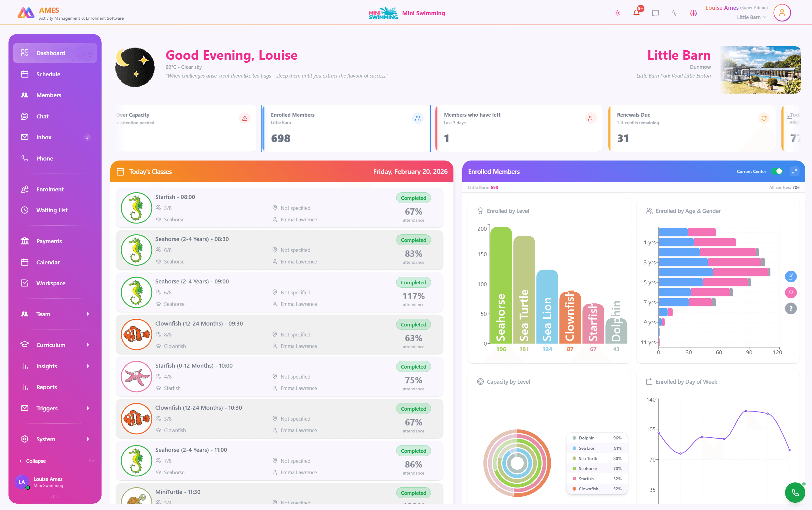This screenshot has width=812, height=510.
Task: Click the LA user avatar in sidebar
Action: 22,482
